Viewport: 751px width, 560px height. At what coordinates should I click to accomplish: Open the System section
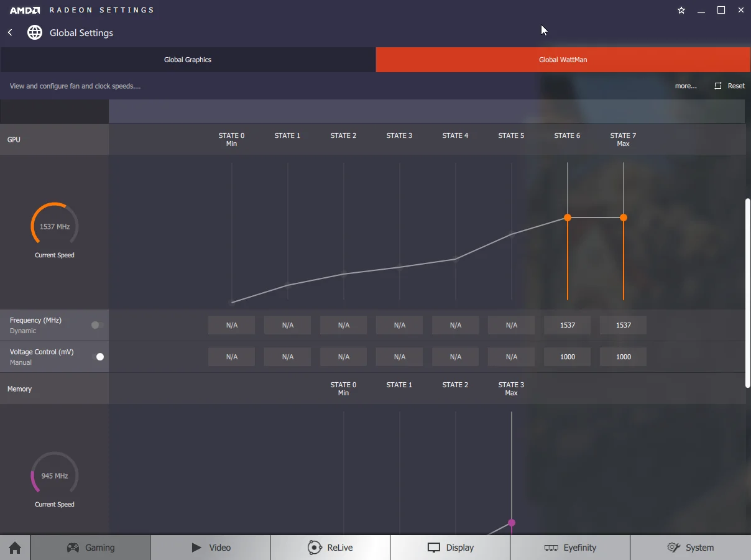point(691,548)
